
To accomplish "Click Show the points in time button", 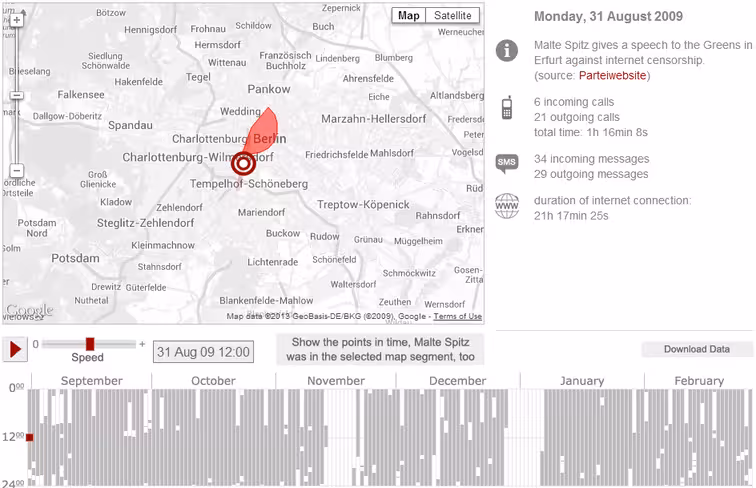I will point(380,350).
